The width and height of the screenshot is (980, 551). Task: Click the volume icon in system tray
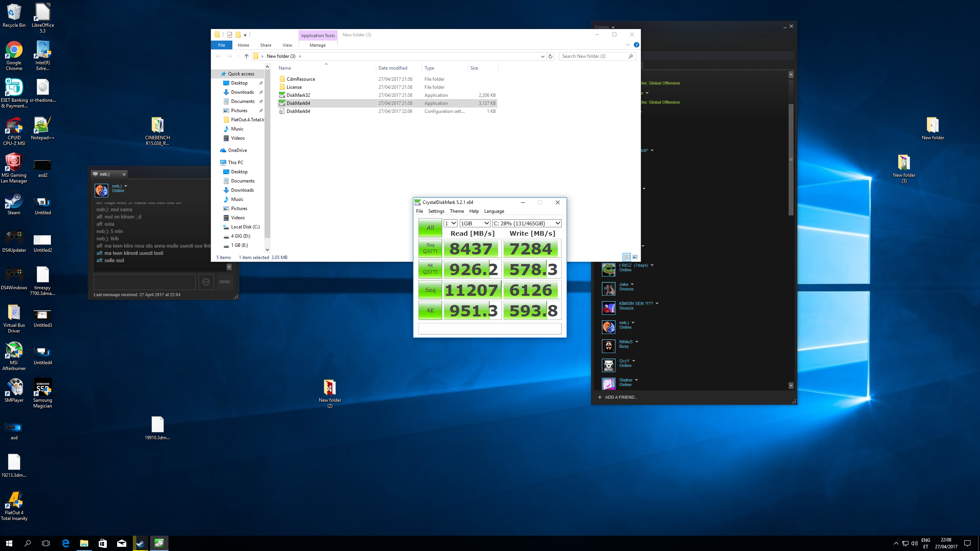coord(915,543)
